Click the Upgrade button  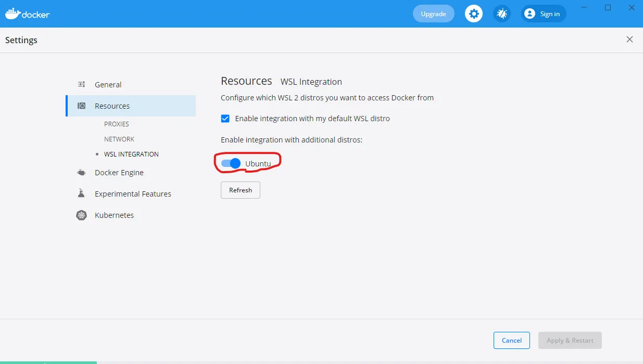coord(434,14)
